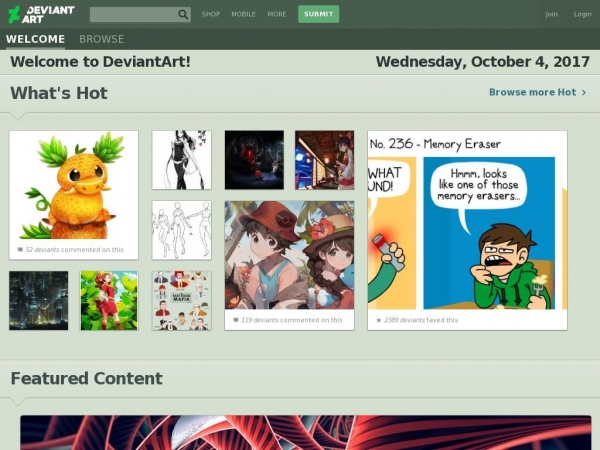Click the What's Hot heading
The image size is (600, 450).
pyautogui.click(x=59, y=93)
